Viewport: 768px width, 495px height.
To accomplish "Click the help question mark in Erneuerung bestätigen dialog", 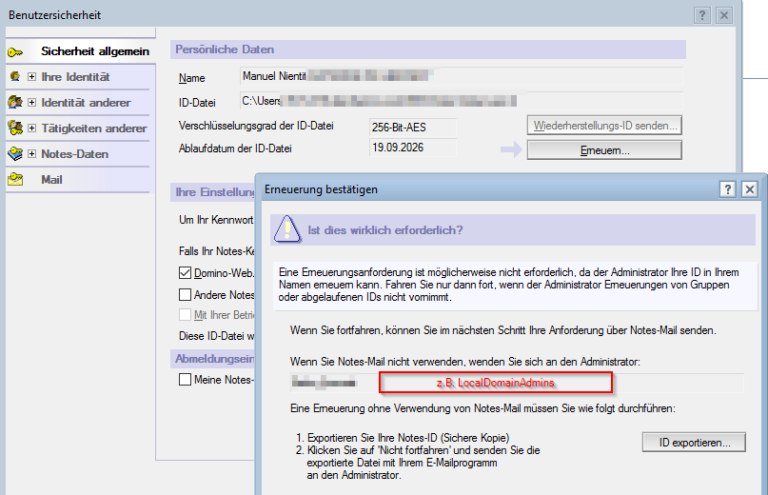I will [728, 189].
